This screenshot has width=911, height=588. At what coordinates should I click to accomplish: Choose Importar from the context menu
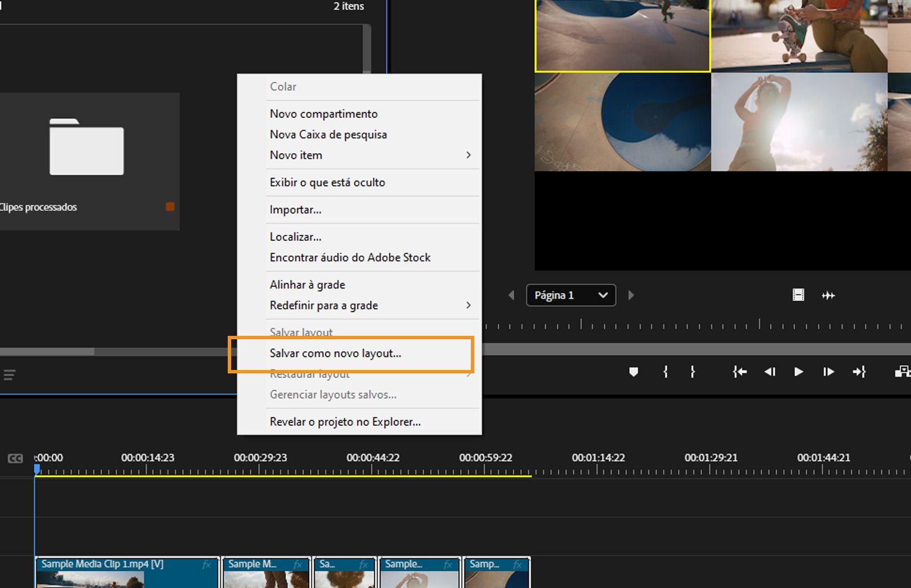(x=295, y=209)
